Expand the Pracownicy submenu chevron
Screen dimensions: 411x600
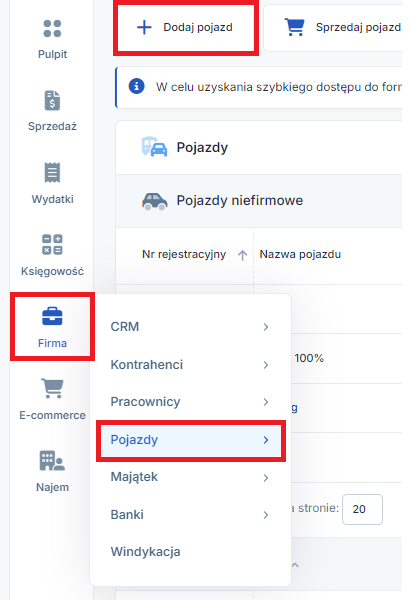tap(266, 402)
